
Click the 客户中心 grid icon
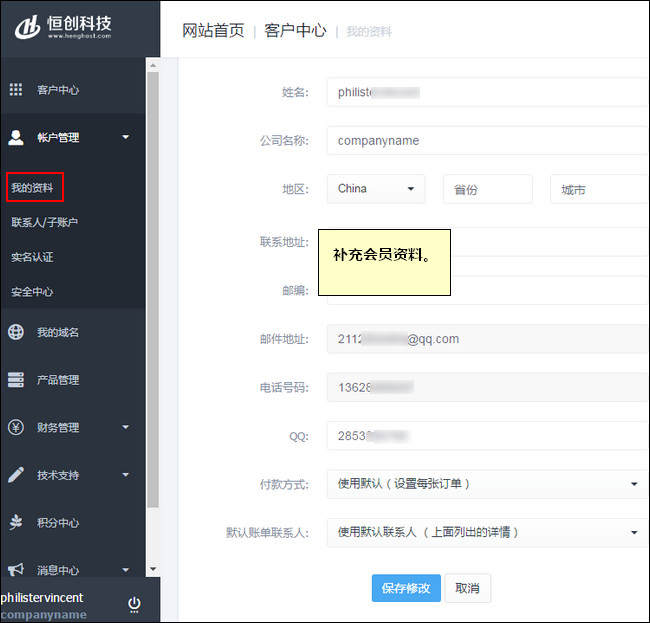pos(16,90)
